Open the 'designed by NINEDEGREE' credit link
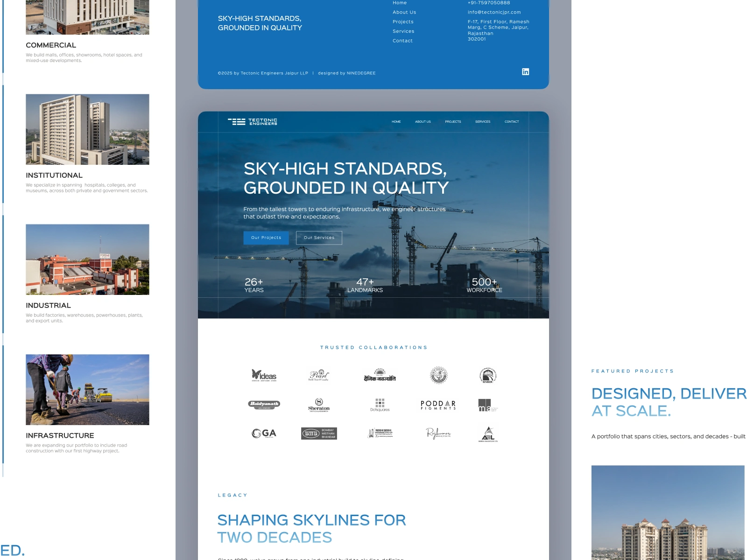Viewport: 747px width, 560px height. (347, 73)
